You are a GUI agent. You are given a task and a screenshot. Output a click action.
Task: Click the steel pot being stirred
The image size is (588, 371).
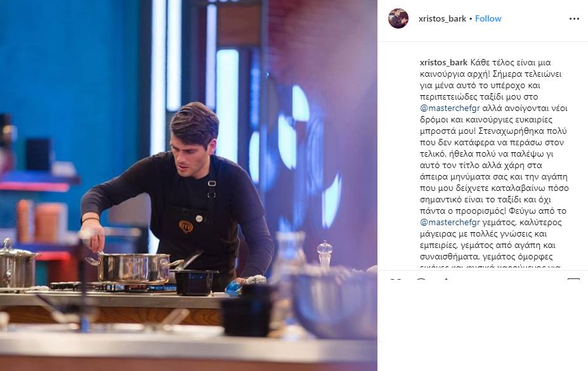click(133, 268)
